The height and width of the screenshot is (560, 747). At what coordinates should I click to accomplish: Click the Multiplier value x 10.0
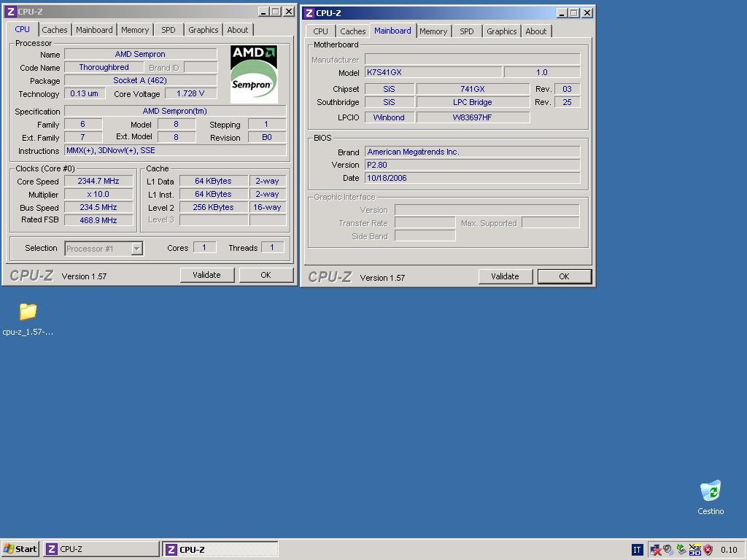tap(98, 194)
